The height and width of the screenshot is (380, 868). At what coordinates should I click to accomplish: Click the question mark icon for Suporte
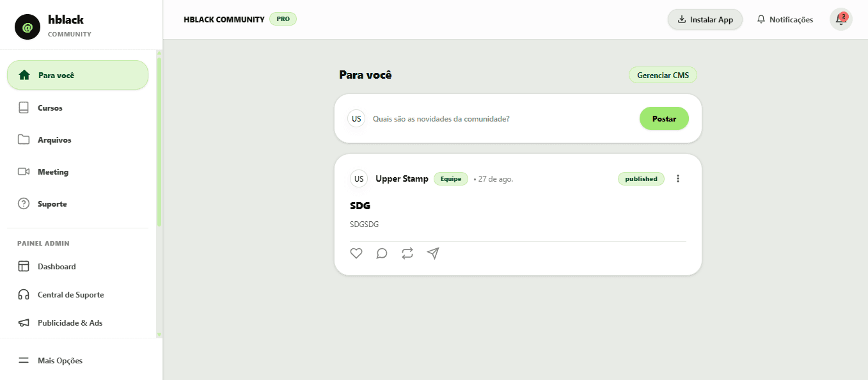tap(24, 203)
